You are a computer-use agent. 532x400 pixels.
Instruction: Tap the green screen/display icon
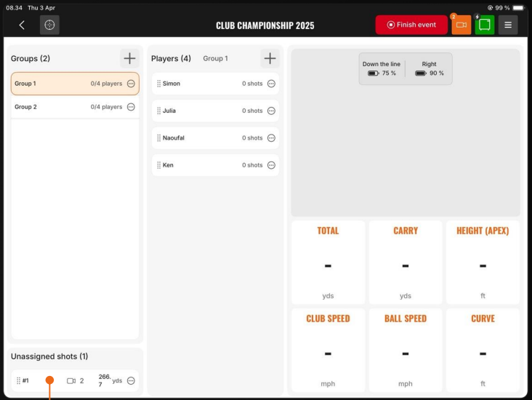[485, 25]
